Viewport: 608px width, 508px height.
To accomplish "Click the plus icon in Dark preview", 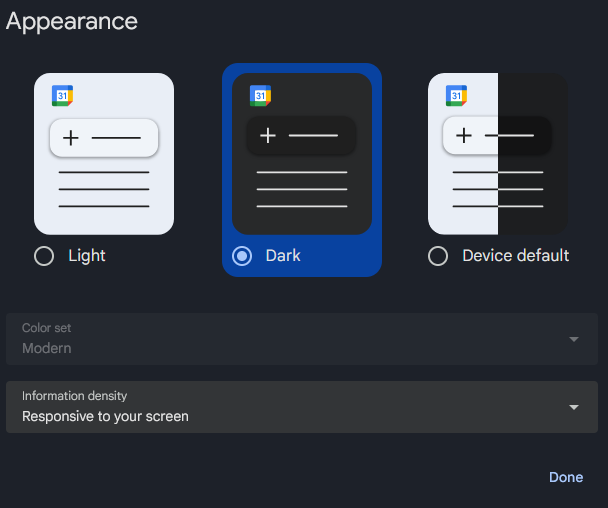I will 268,136.
